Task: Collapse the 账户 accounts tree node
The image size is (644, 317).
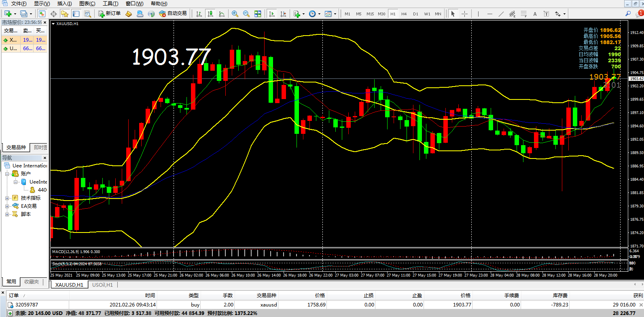Action: [x=7, y=174]
